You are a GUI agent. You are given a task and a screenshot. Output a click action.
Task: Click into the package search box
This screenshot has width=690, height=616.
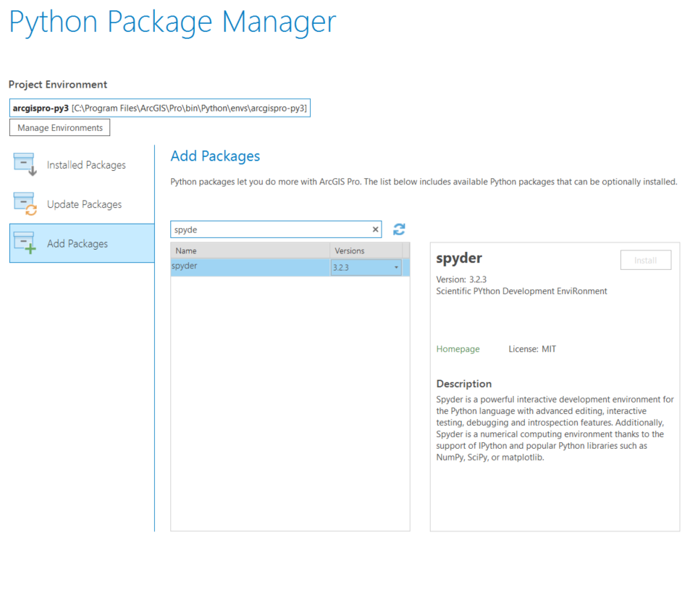click(271, 229)
